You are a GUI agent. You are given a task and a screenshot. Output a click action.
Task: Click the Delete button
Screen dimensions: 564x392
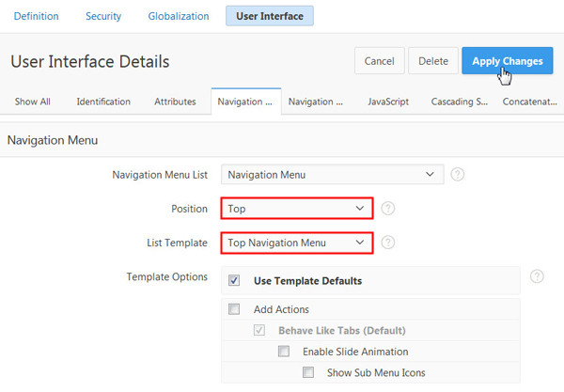click(433, 61)
